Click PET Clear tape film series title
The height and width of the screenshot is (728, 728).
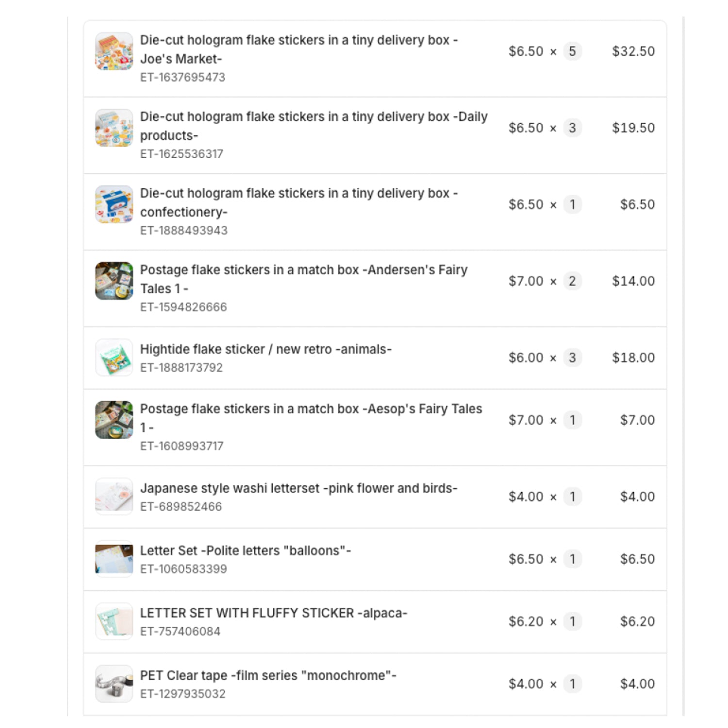[268, 676]
